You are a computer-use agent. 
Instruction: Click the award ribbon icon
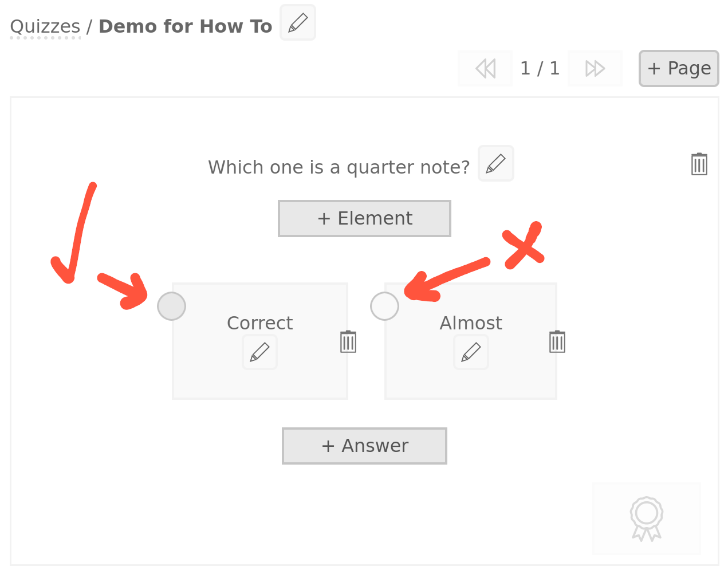647,518
